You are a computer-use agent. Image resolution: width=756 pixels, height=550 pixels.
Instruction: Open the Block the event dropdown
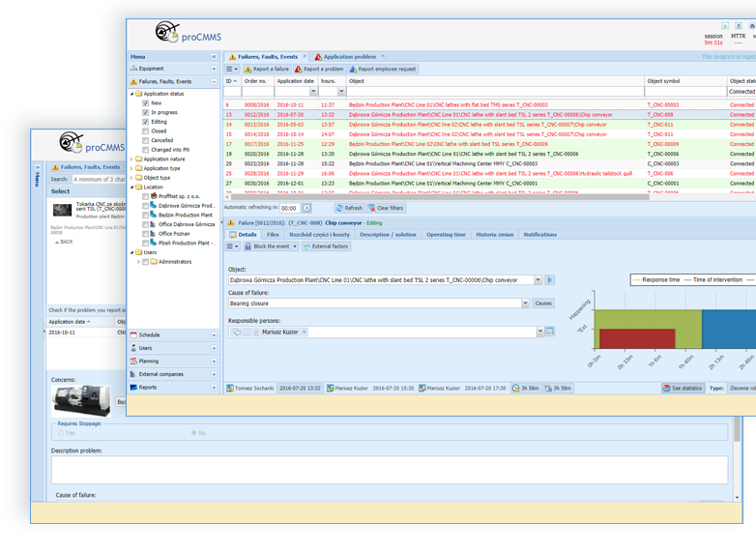295,246
